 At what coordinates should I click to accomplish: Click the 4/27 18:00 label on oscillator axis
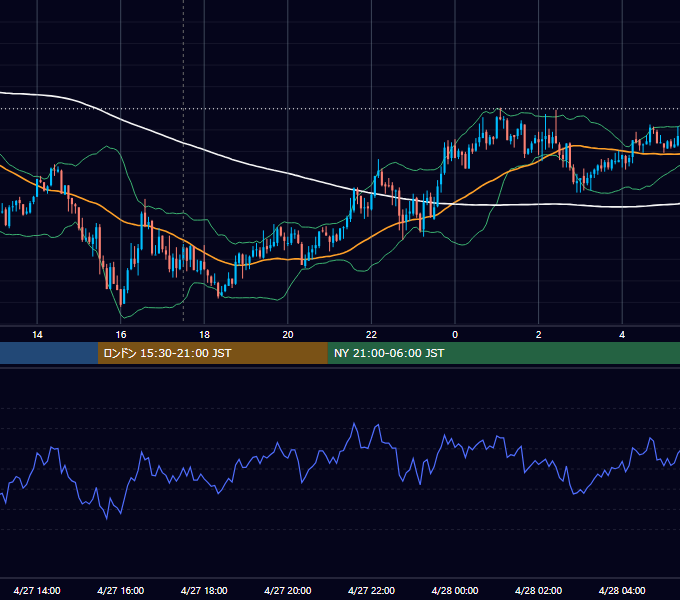(x=204, y=590)
